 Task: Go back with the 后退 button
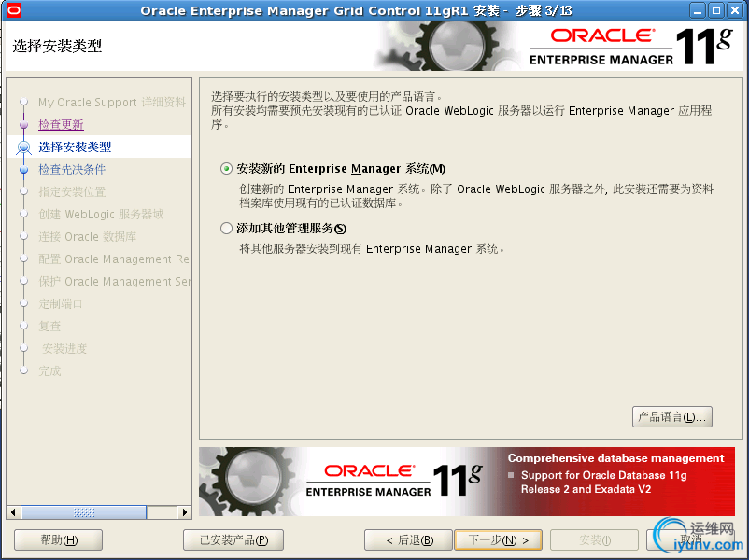(408, 540)
